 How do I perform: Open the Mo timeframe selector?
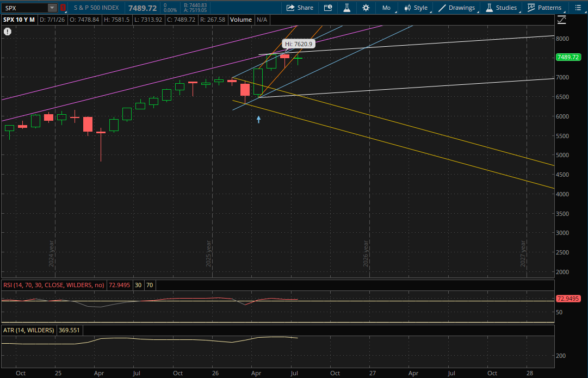tap(387, 8)
